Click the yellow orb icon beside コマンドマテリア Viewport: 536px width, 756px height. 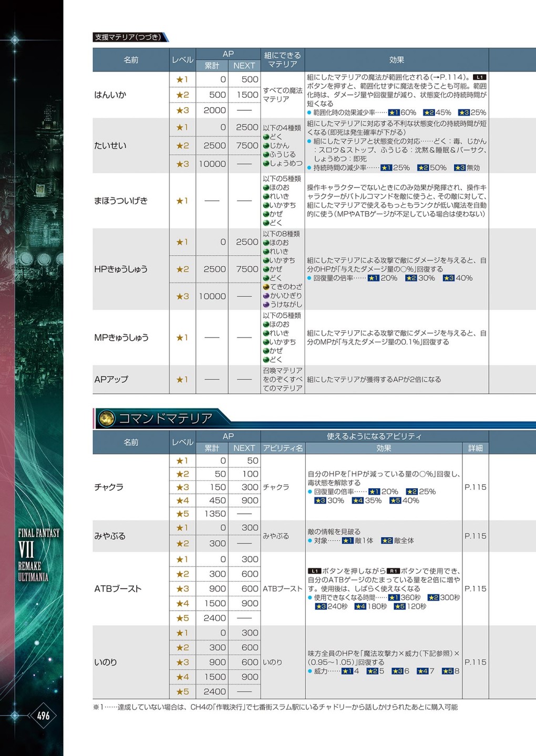[x=107, y=418]
